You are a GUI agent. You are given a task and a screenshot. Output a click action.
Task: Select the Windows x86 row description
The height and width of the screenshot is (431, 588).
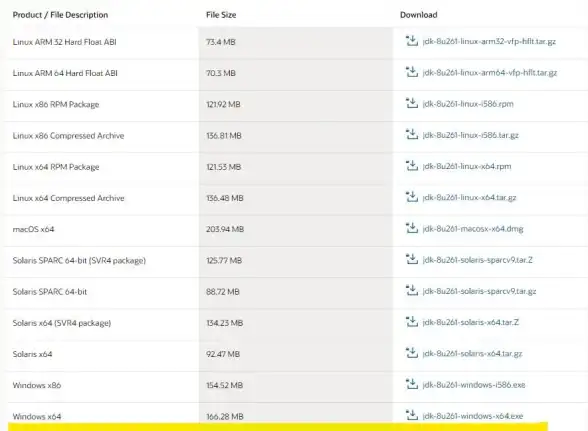pos(37,385)
